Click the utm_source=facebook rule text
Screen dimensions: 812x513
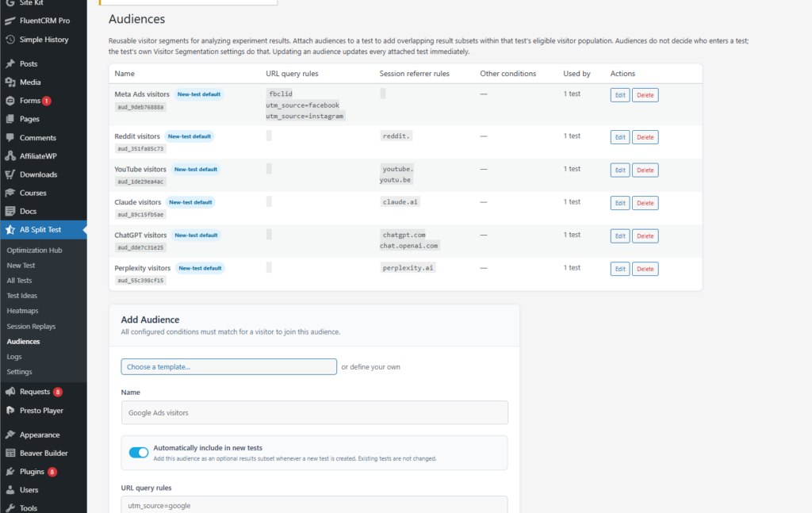303,105
